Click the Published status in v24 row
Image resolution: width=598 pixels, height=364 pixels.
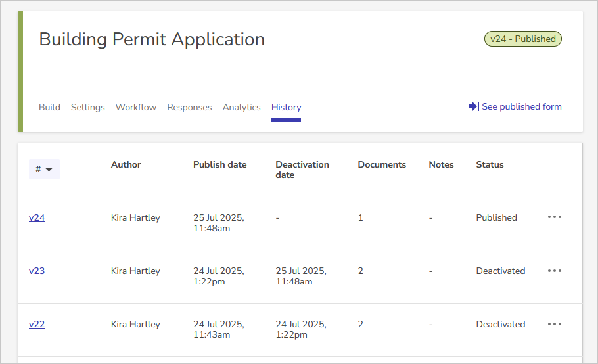pyautogui.click(x=497, y=217)
